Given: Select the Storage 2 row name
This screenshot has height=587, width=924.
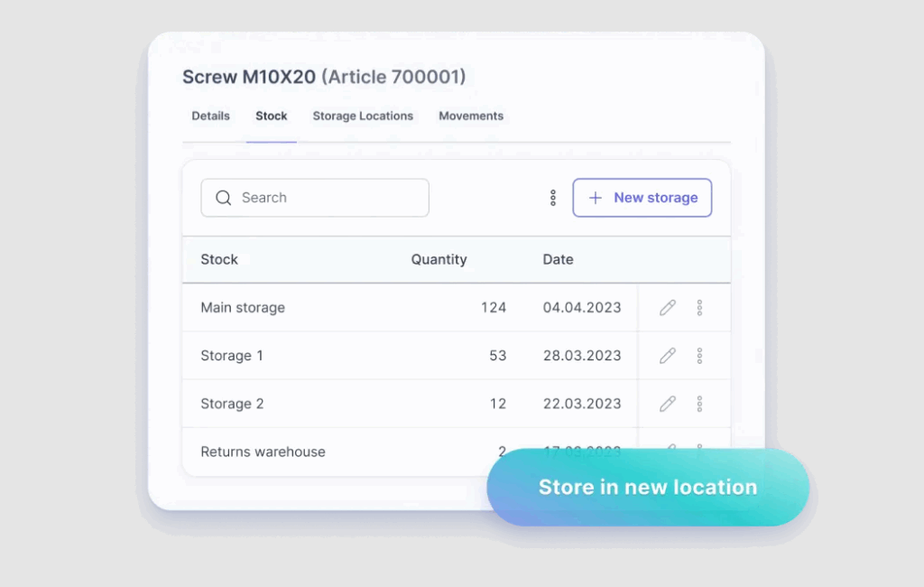Looking at the screenshot, I should pos(232,404).
